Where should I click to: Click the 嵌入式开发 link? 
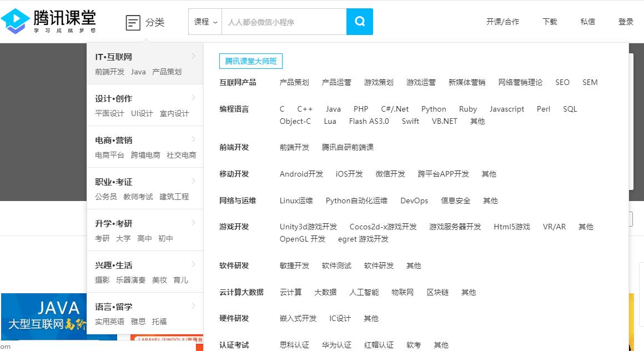click(298, 318)
